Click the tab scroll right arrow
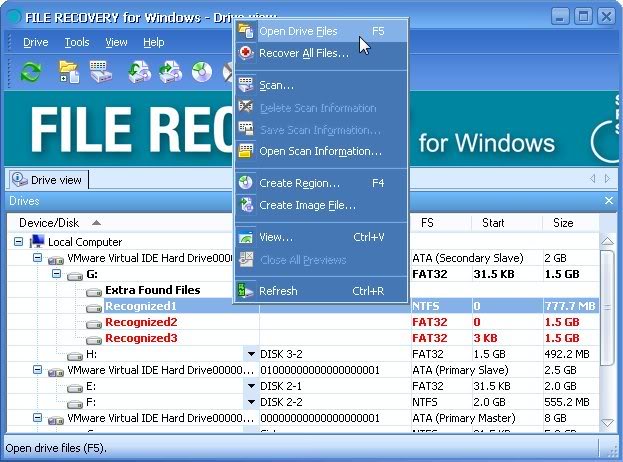 tap(607, 178)
